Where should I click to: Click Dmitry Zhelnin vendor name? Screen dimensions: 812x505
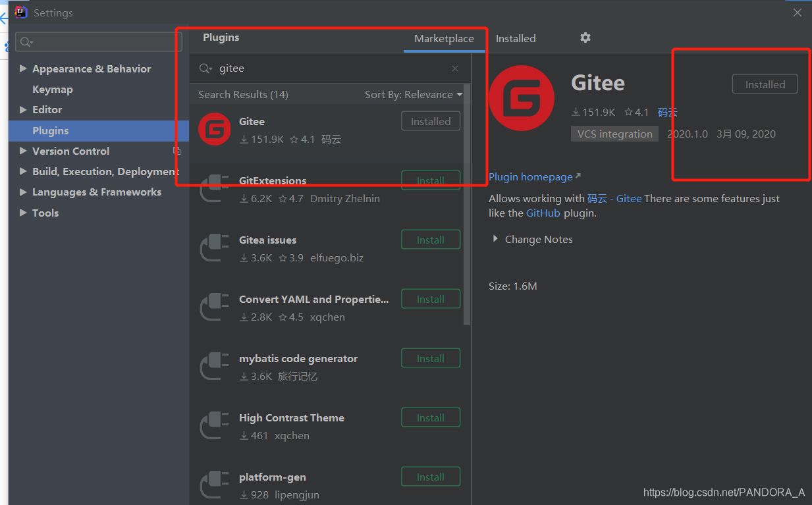point(345,198)
